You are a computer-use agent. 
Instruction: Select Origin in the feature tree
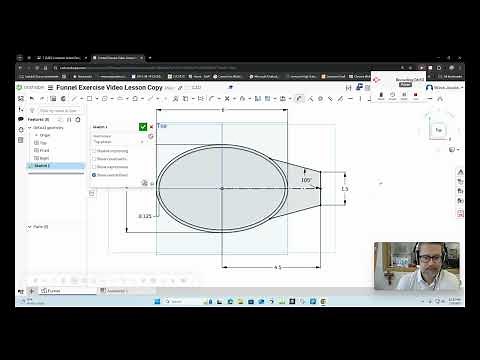pos(45,135)
